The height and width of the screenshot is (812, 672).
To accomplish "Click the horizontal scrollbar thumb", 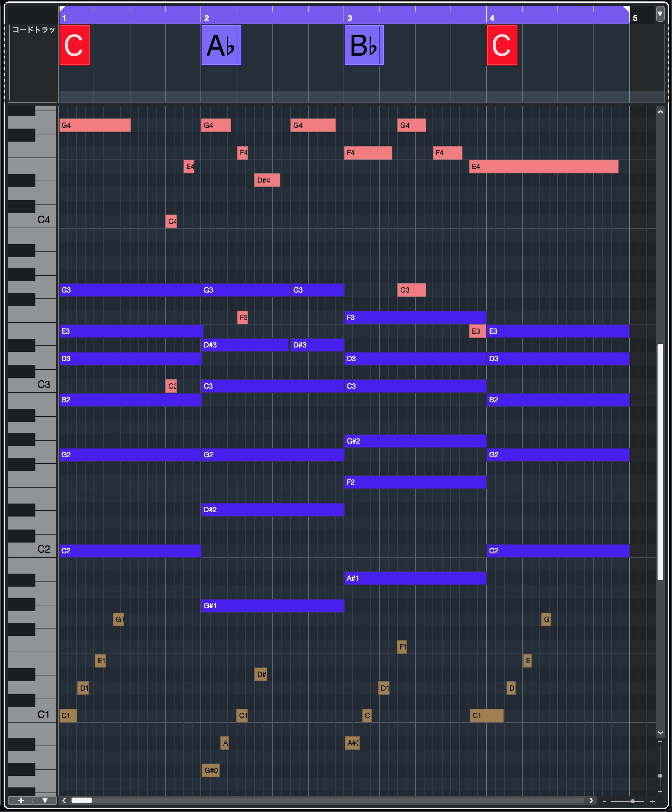I will (x=82, y=800).
